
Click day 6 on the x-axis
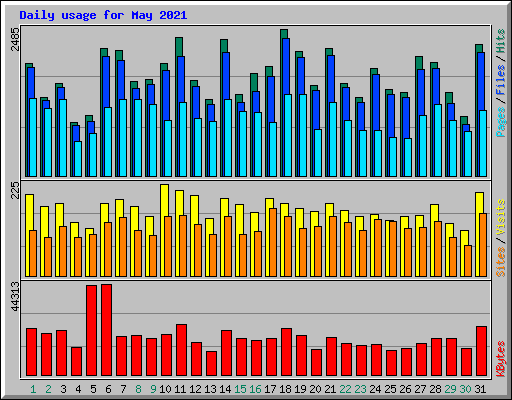(108, 389)
